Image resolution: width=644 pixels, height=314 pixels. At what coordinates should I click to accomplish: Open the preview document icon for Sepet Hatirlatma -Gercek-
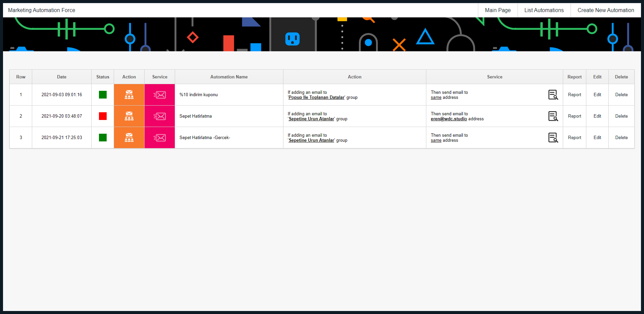point(553,138)
